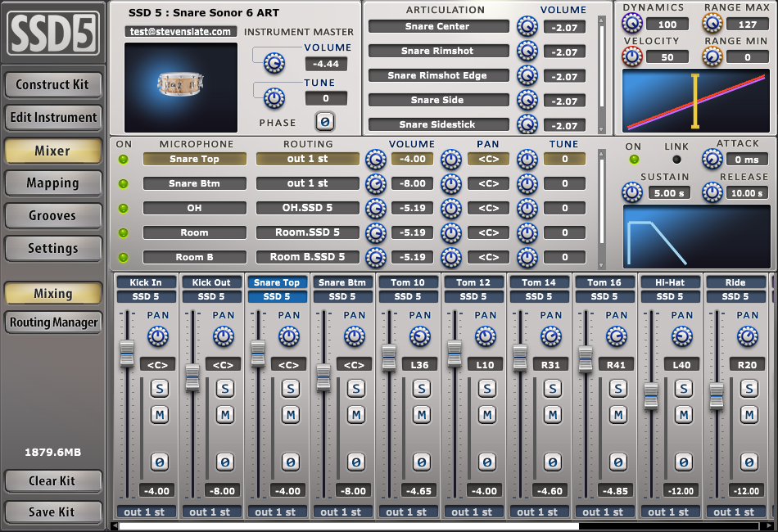The height and width of the screenshot is (532, 778).
Task: Click the Snare Rimshot articulation volume knob
Action: (527, 51)
